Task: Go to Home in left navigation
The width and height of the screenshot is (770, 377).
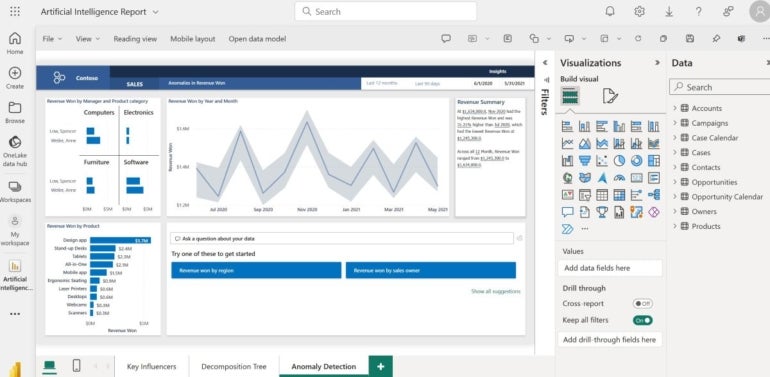Action: coord(15,43)
